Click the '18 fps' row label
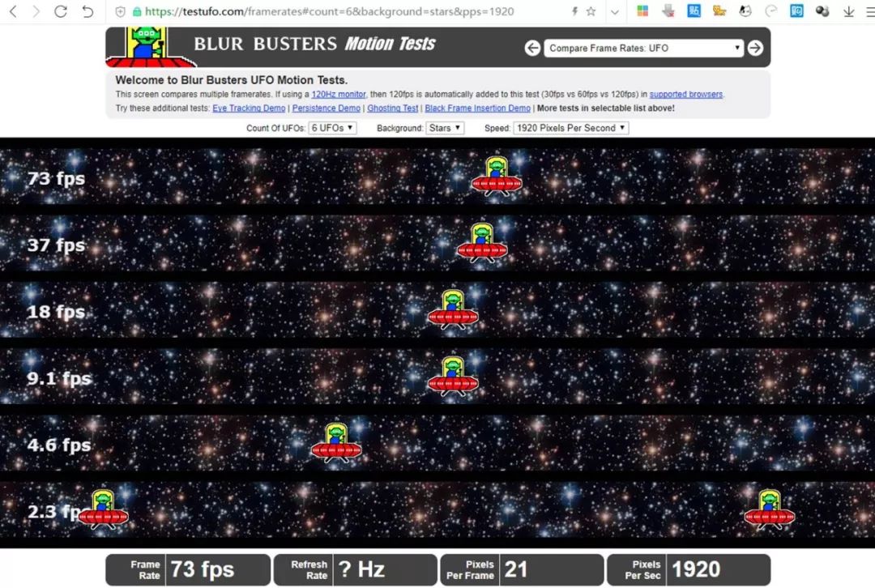This screenshot has height=588, width=875. [x=57, y=311]
